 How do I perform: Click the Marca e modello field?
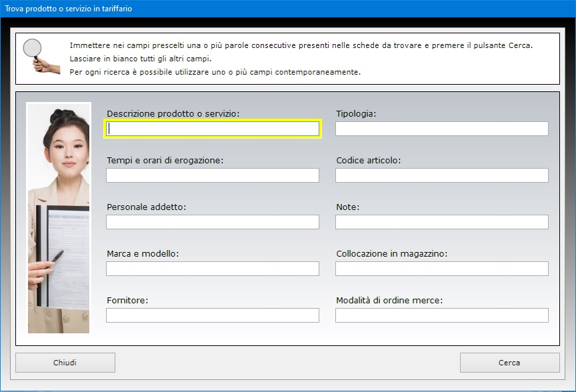pyautogui.click(x=213, y=269)
